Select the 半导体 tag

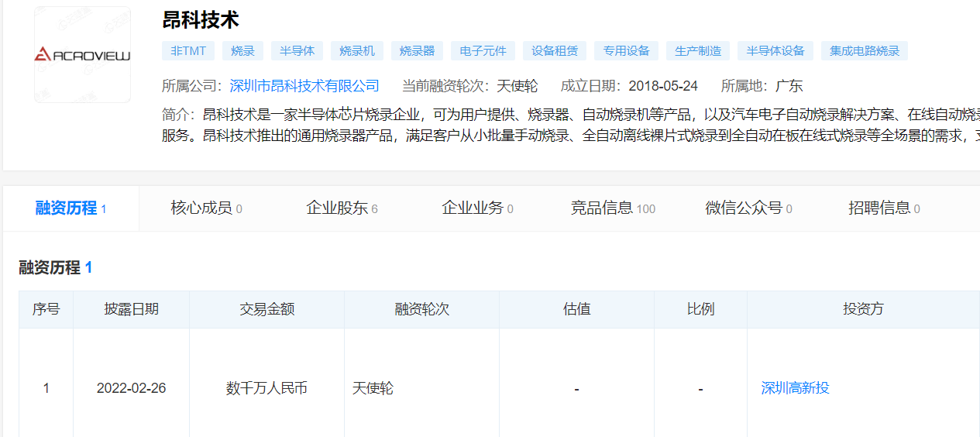[297, 51]
